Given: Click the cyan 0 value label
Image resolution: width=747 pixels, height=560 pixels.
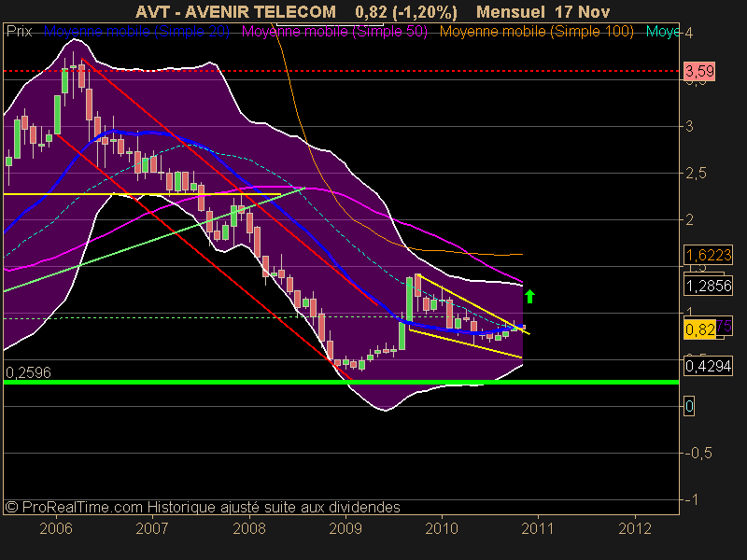Looking at the screenshot, I should [x=689, y=407].
